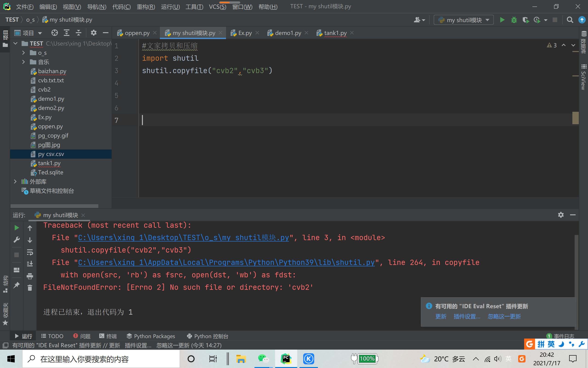Rerun program in Run panel
Screen dimensions: 588x368
[17, 227]
